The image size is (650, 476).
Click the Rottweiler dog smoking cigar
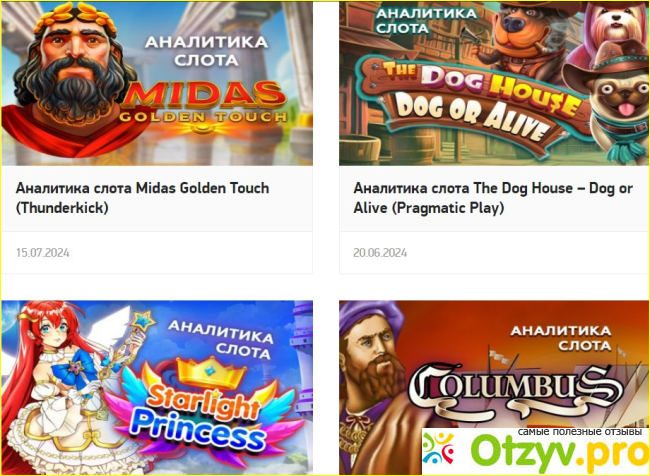(524, 39)
